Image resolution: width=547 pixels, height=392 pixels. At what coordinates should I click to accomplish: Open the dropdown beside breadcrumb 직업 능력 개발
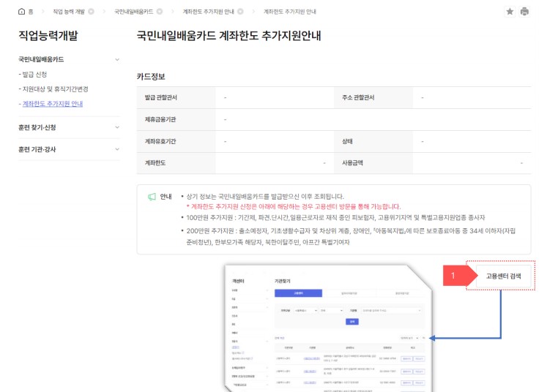tap(91, 12)
